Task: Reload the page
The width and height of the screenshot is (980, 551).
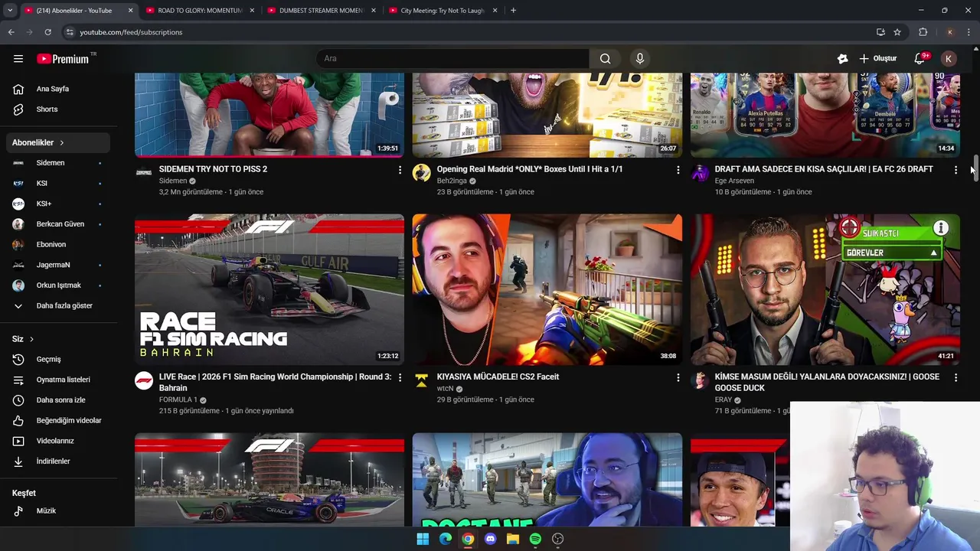Action: click(47, 32)
